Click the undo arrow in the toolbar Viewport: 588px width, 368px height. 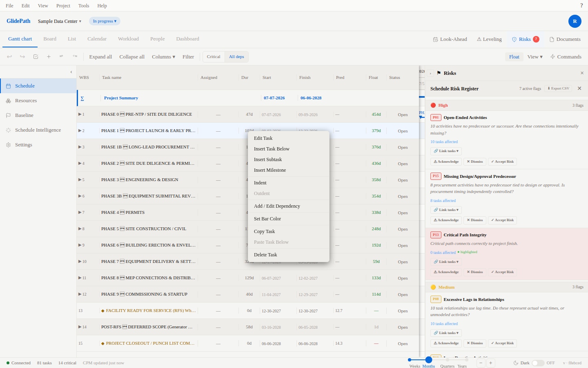9,57
